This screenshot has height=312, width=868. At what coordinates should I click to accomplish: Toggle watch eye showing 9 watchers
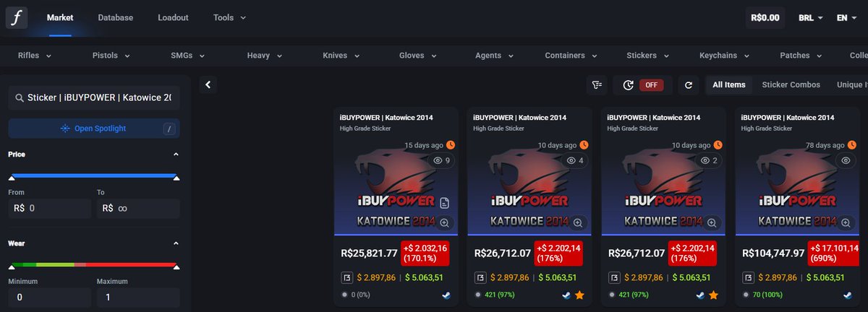coord(441,160)
